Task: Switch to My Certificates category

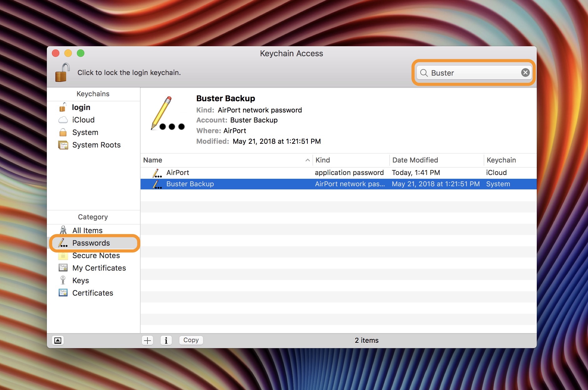Action: click(x=99, y=268)
